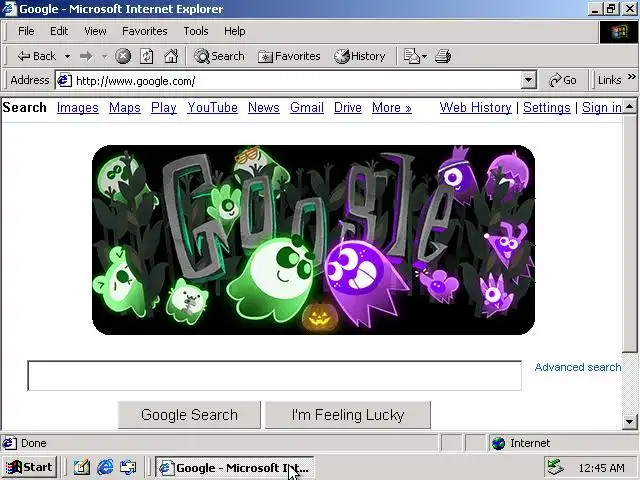640x480 pixels.
Task: Click the Google search text box
Action: pos(274,376)
